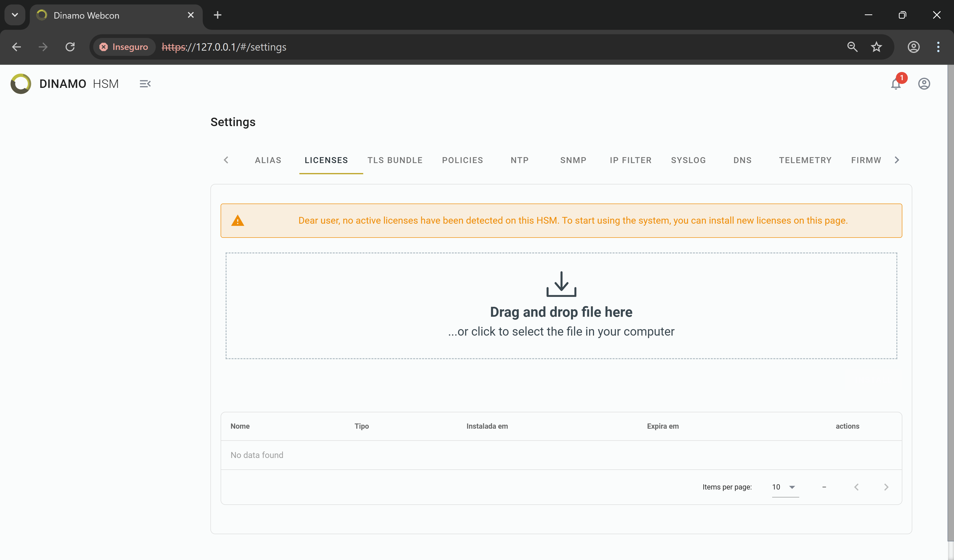Click the Dinamo HSM logo
The image size is (954, 560).
21,84
